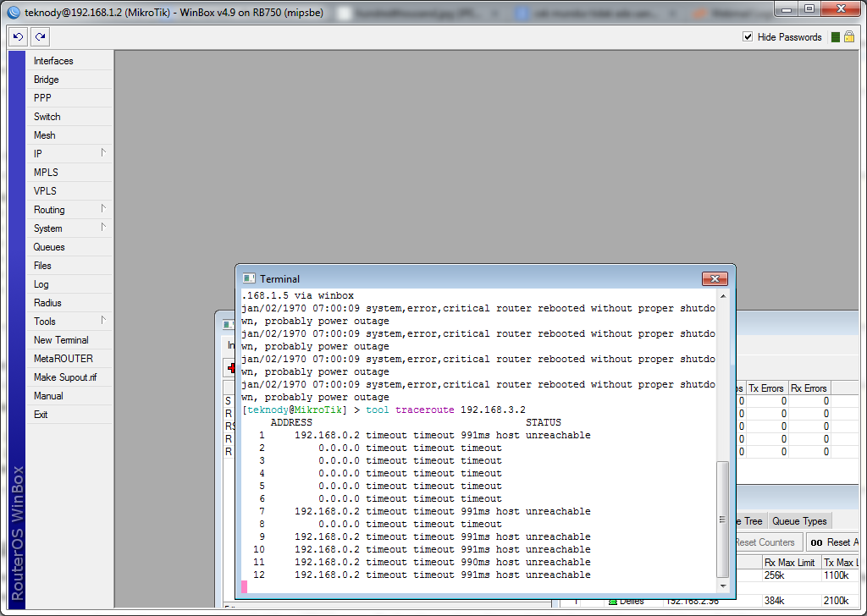Click the Terminal window title icon
867x616 pixels.
click(x=248, y=278)
